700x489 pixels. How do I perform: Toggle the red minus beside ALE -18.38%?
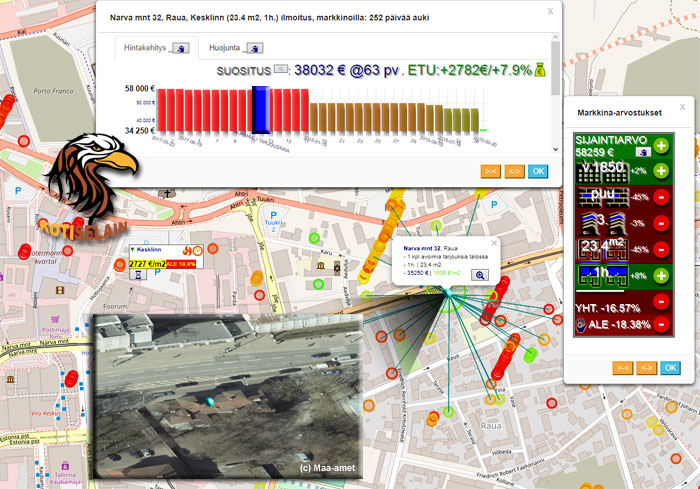661,324
